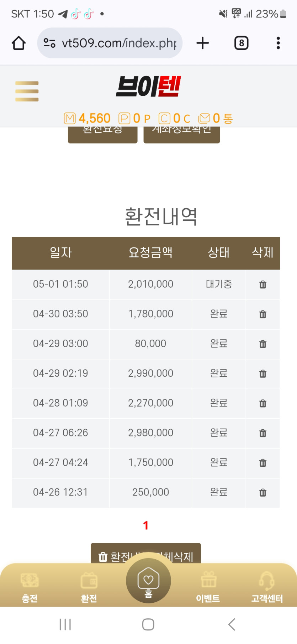Delete the 05-01 01:50 pending withdrawal row

(262, 284)
